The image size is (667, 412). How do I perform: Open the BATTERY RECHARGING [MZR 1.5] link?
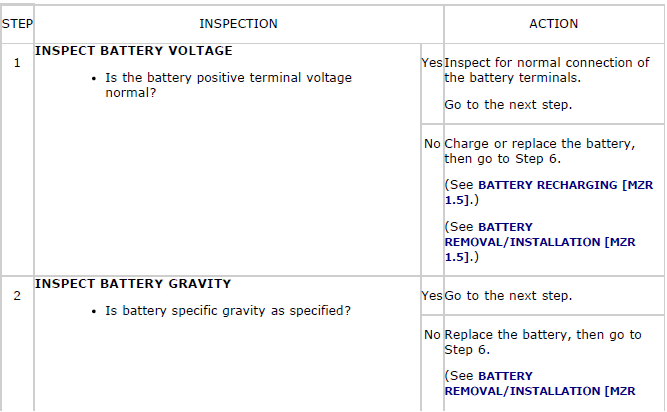click(x=549, y=192)
